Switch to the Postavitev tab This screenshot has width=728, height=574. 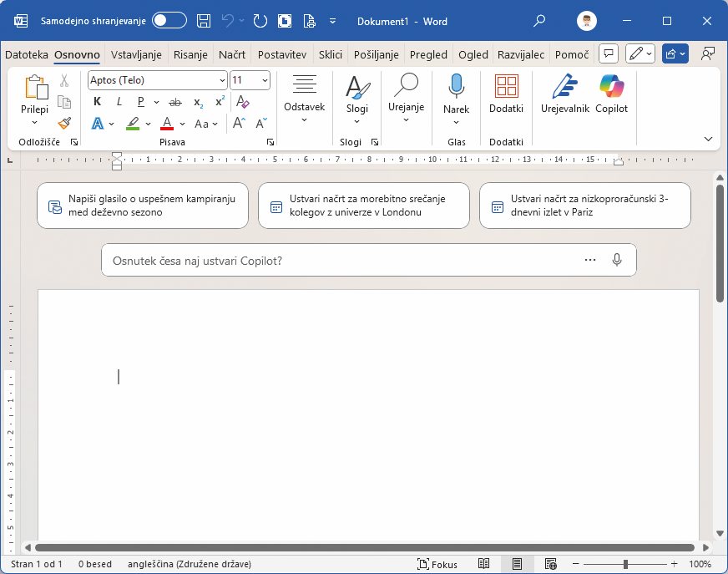point(282,54)
